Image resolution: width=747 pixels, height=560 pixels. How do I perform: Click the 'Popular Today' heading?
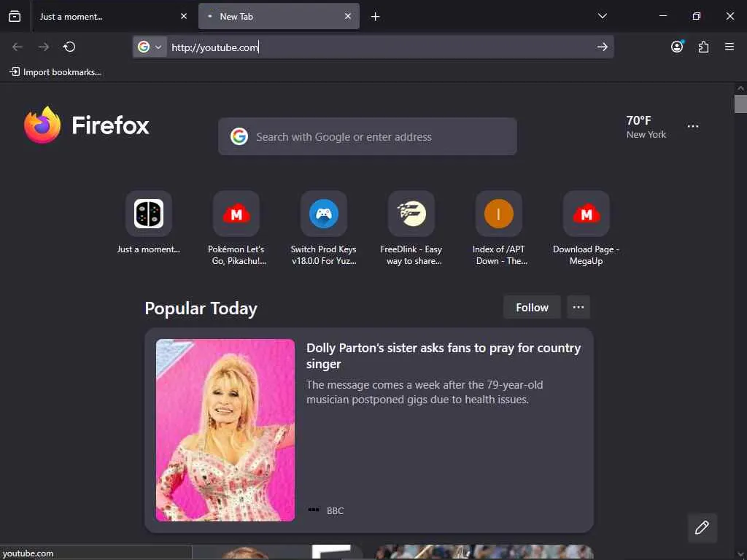click(201, 308)
